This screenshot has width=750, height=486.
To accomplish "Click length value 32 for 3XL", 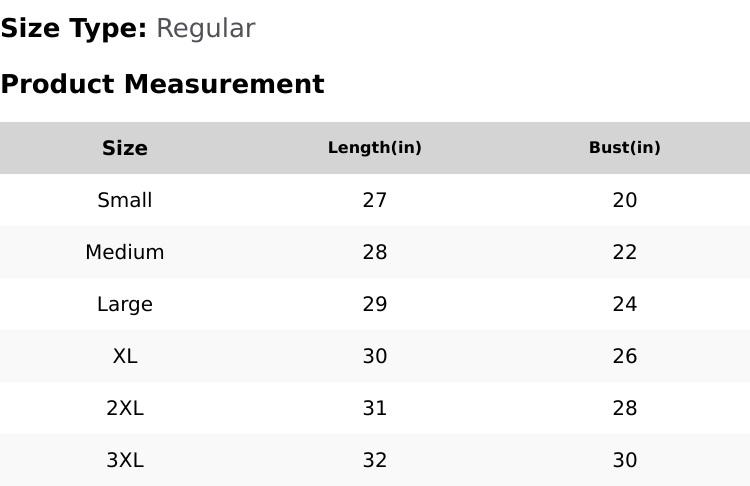I will (375, 460).
